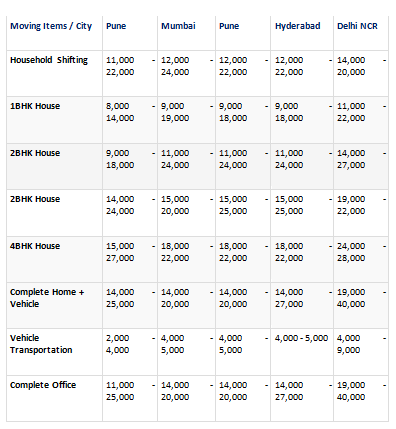The width and height of the screenshot is (396, 429).
Task: Click 1BHK House Delhi NCR price '11,000 - 22,000'
Action: [362, 112]
